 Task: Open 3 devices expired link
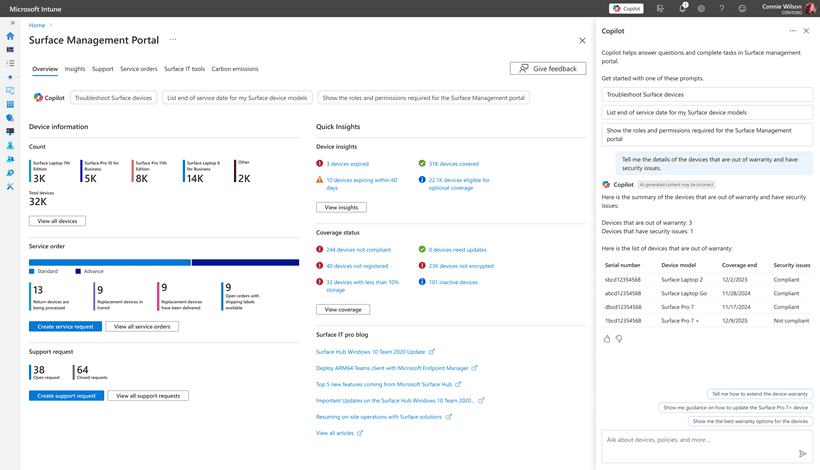point(347,164)
